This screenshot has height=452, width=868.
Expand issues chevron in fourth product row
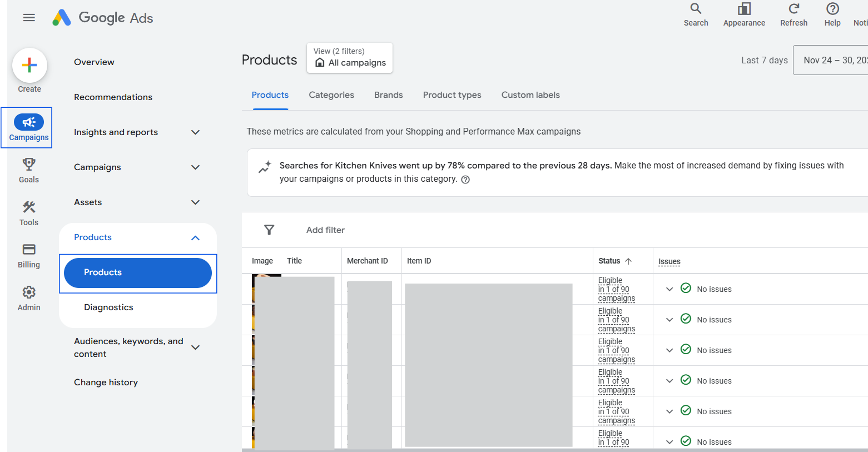[x=669, y=381]
